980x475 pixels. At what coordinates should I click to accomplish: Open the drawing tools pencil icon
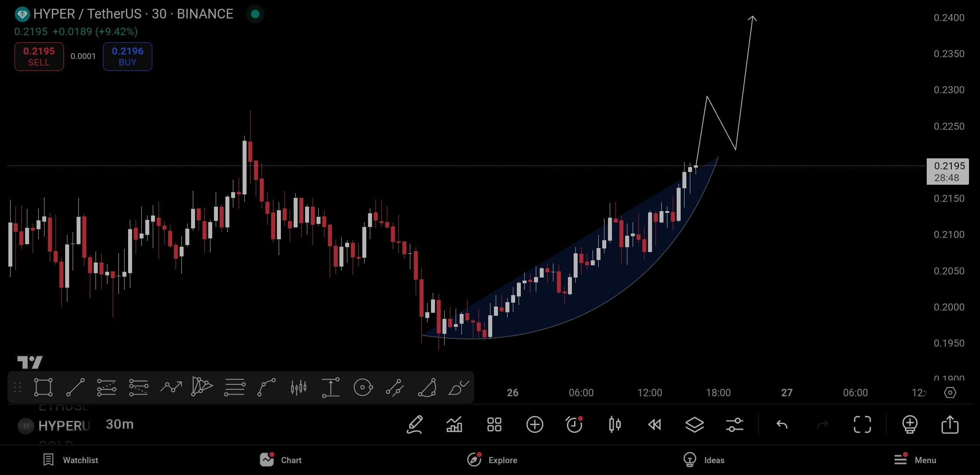415,425
